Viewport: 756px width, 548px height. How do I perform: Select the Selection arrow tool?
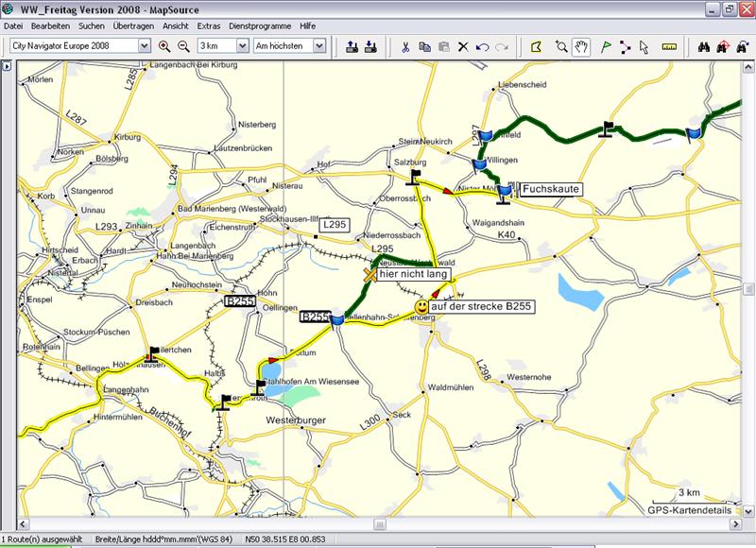[x=644, y=46]
